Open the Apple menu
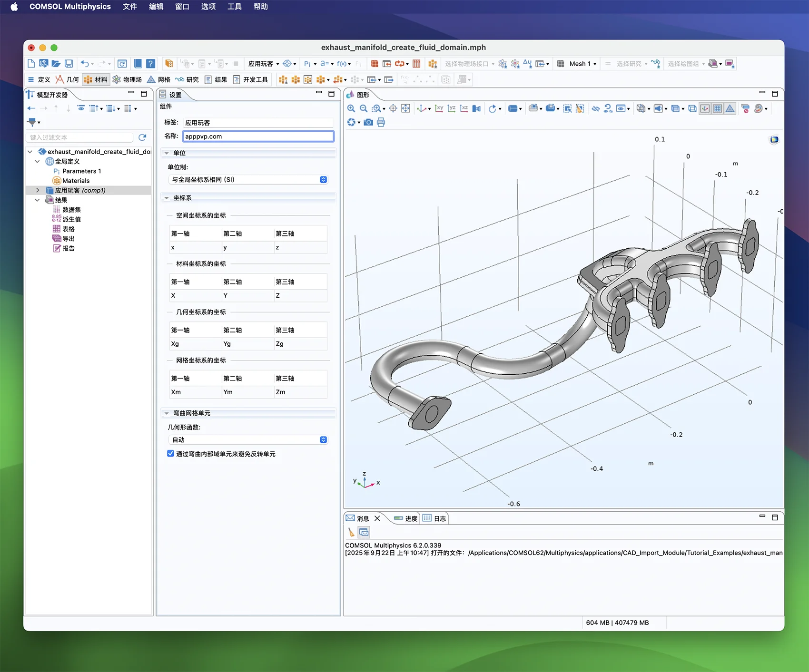The image size is (809, 672). (14, 7)
